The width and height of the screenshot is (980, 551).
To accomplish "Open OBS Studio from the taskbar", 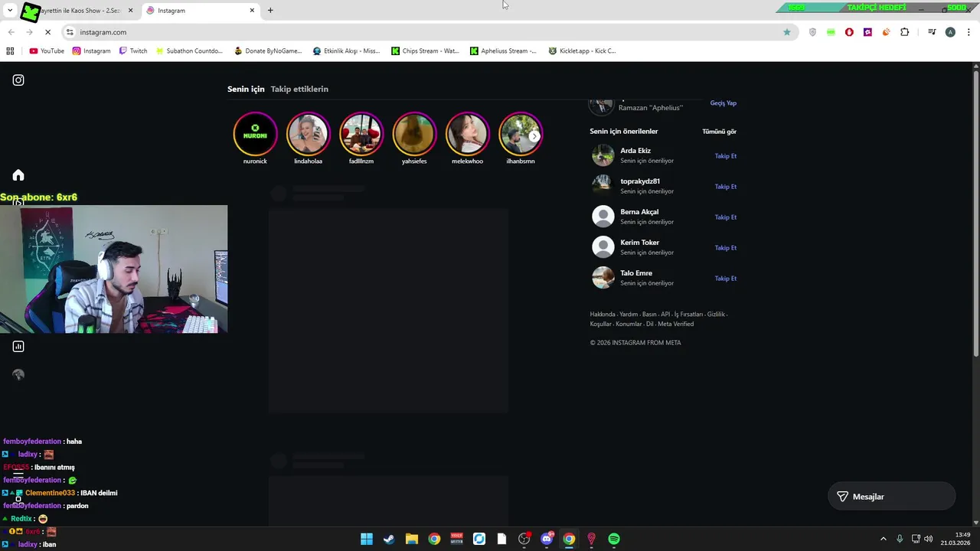I will [x=524, y=539].
